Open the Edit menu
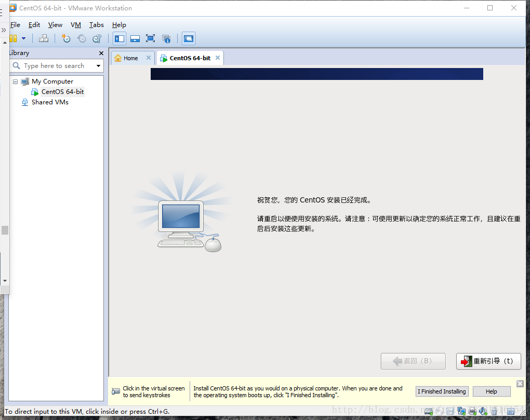Image resolution: width=530 pixels, height=420 pixels. 34,24
